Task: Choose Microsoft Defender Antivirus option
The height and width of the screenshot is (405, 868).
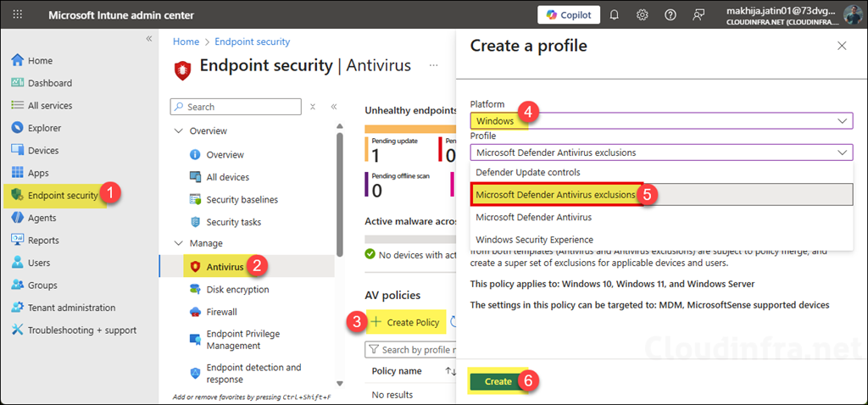Action: [661, 218]
